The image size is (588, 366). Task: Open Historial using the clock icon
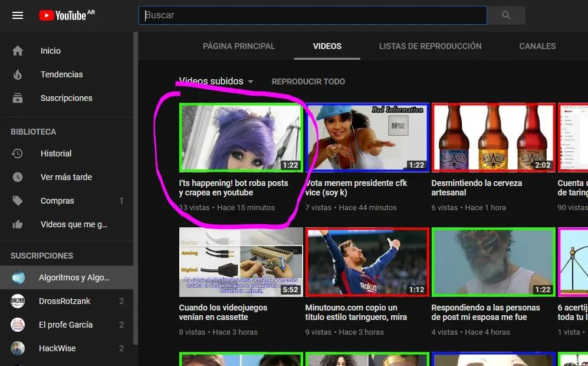click(18, 153)
